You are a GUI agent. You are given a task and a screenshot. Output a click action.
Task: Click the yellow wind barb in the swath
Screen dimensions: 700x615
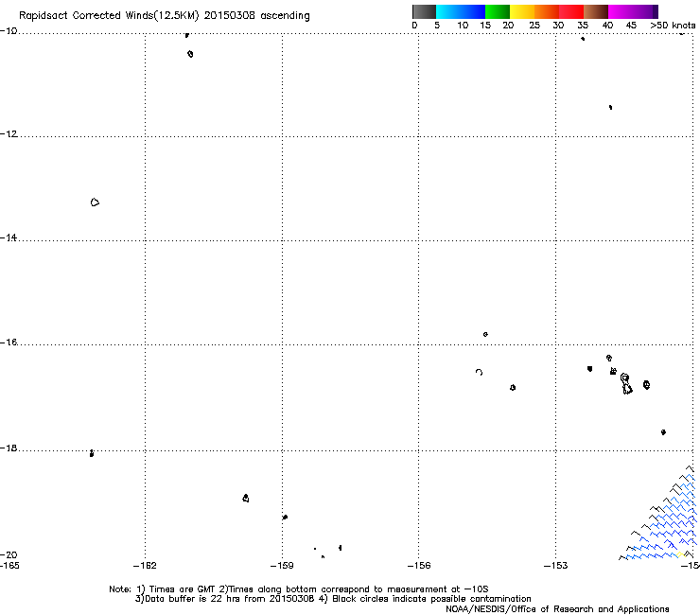[680, 554]
